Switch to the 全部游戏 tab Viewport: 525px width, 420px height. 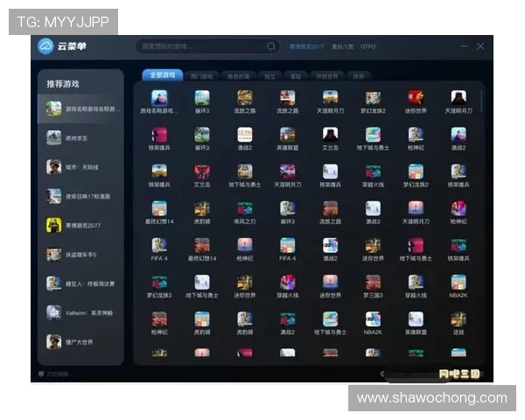click(162, 76)
